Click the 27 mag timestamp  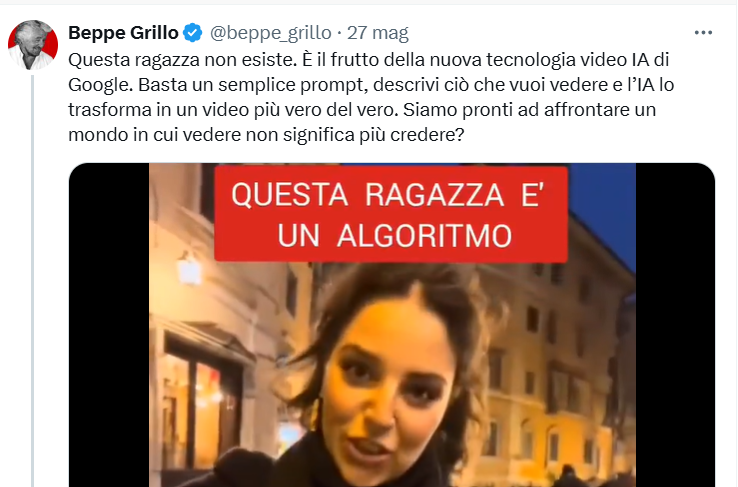point(378,33)
